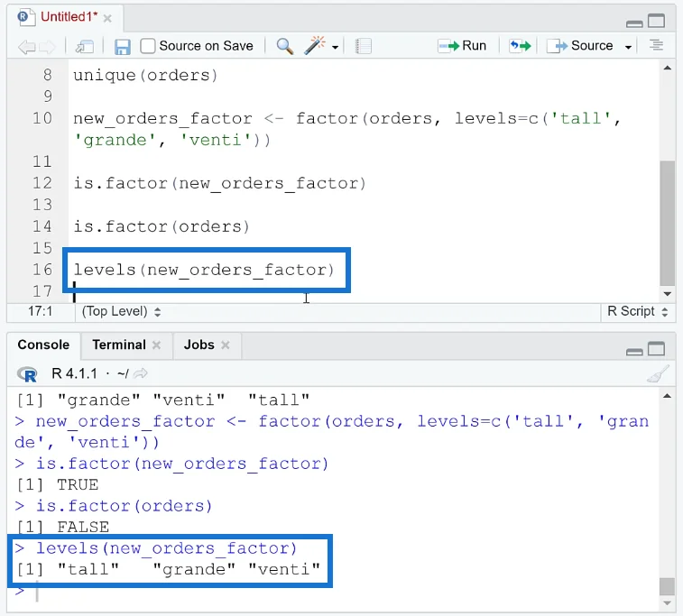Go back to previous source location
The height and width of the screenshot is (616, 683).
click(x=26, y=46)
